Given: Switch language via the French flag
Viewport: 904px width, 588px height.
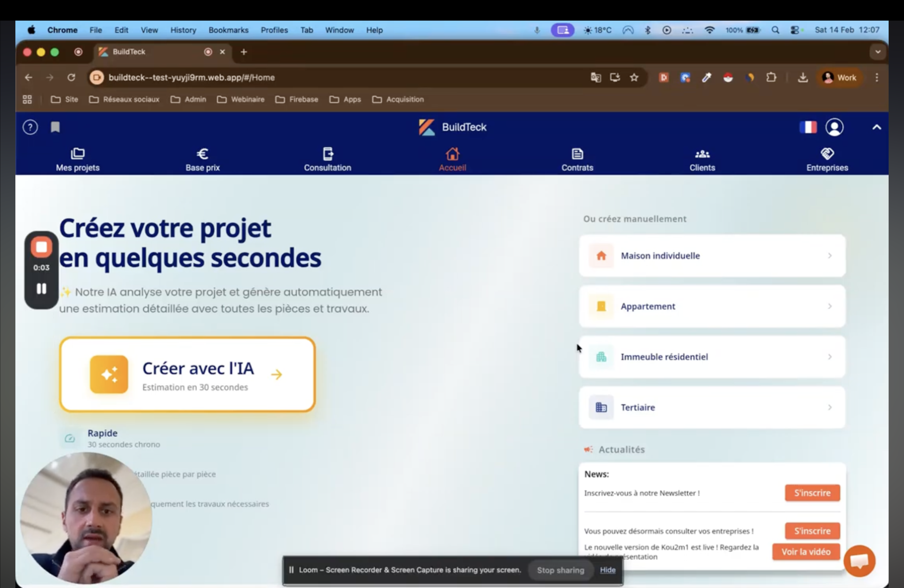Looking at the screenshot, I should [808, 127].
